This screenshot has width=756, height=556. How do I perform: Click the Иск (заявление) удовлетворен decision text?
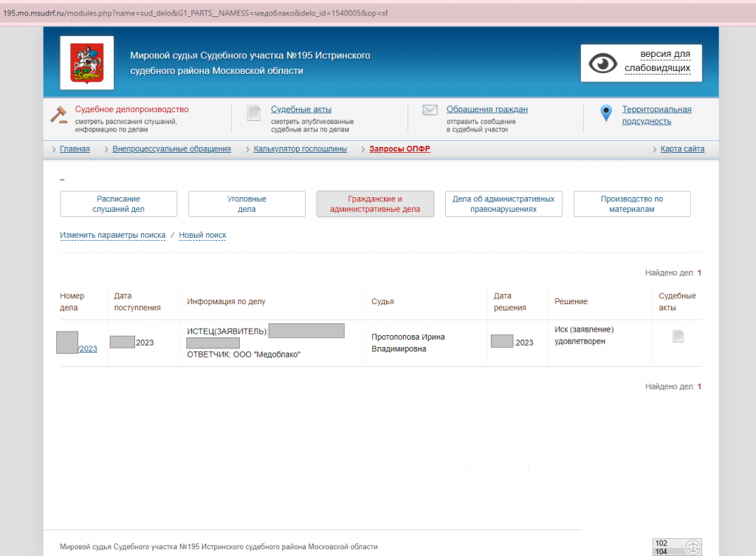tap(584, 335)
